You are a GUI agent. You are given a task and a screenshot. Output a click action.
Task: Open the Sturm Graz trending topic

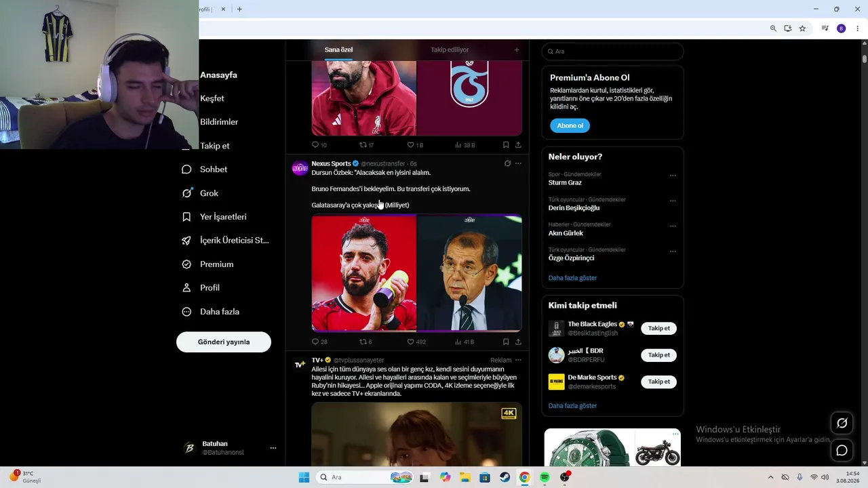tap(565, 183)
